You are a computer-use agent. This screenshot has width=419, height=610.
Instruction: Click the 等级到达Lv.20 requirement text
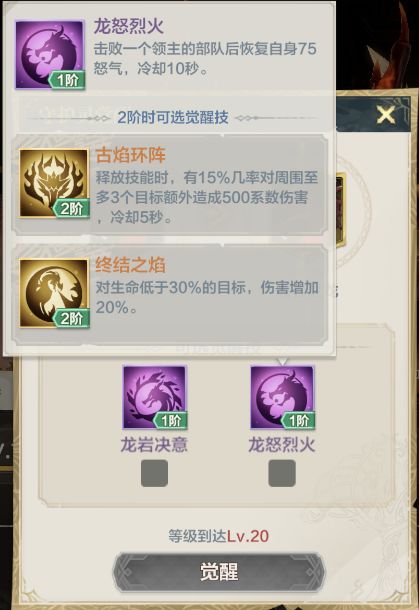point(219,536)
